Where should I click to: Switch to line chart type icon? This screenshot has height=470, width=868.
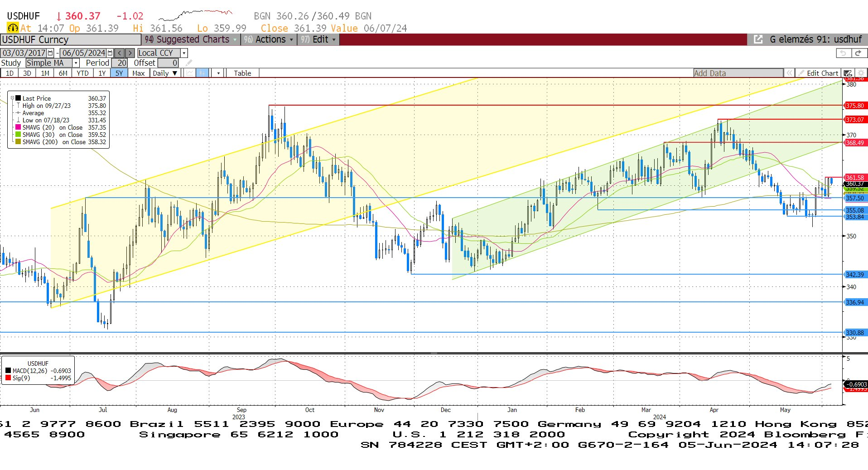(190, 73)
